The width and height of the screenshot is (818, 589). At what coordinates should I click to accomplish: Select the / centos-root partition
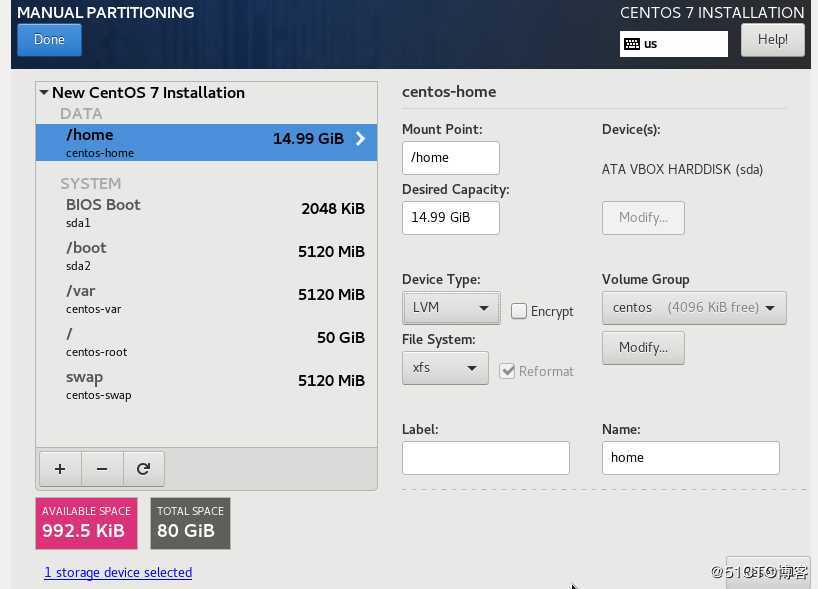click(207, 342)
